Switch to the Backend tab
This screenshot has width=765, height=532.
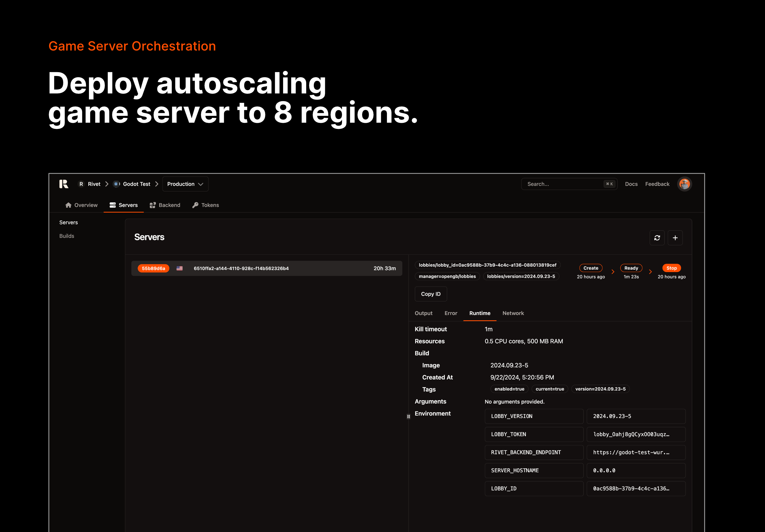tap(165, 205)
